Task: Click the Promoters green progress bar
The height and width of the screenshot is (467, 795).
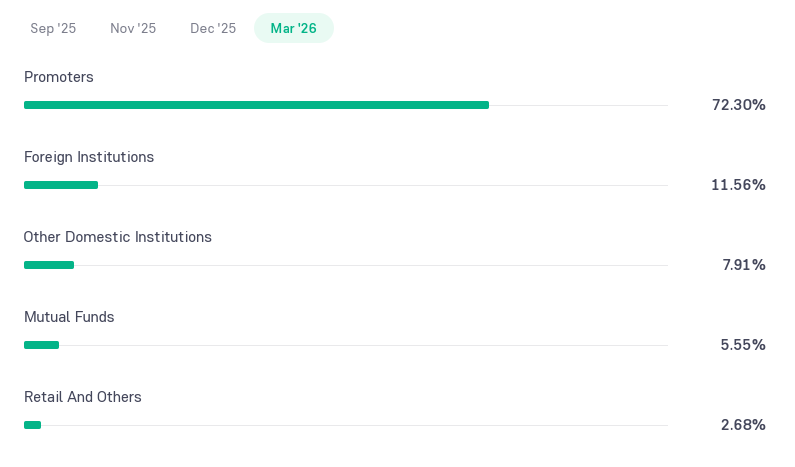Action: [257, 105]
